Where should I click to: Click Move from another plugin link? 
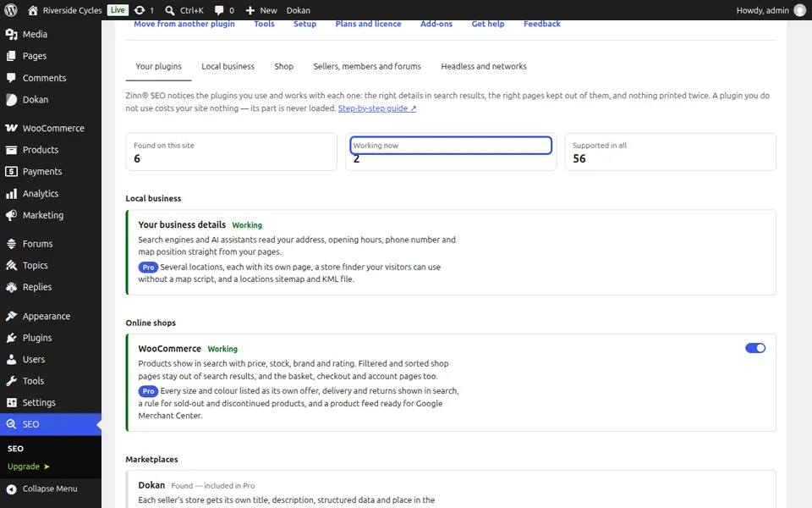(184, 24)
